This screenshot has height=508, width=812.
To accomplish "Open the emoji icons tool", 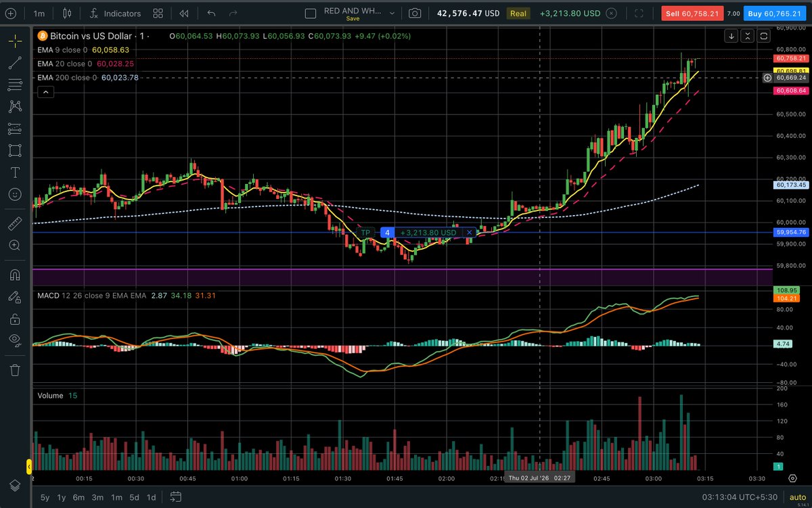I will pyautogui.click(x=14, y=194).
